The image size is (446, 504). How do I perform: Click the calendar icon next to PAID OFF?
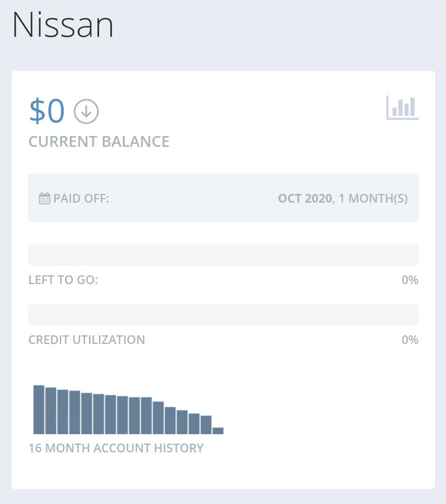click(44, 198)
